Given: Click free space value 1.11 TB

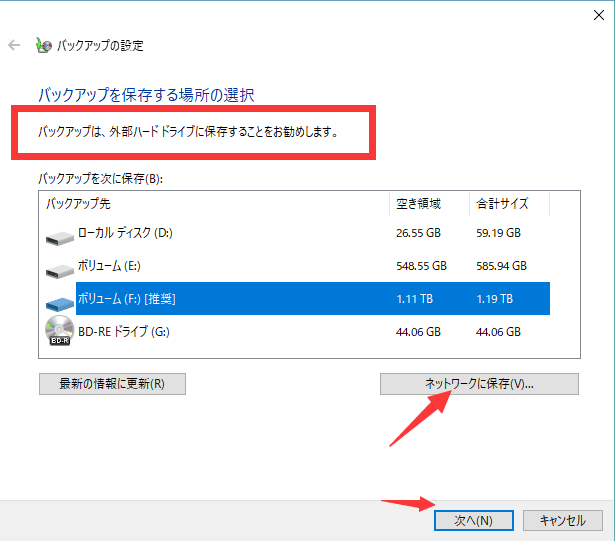Looking at the screenshot, I should coord(415,299).
